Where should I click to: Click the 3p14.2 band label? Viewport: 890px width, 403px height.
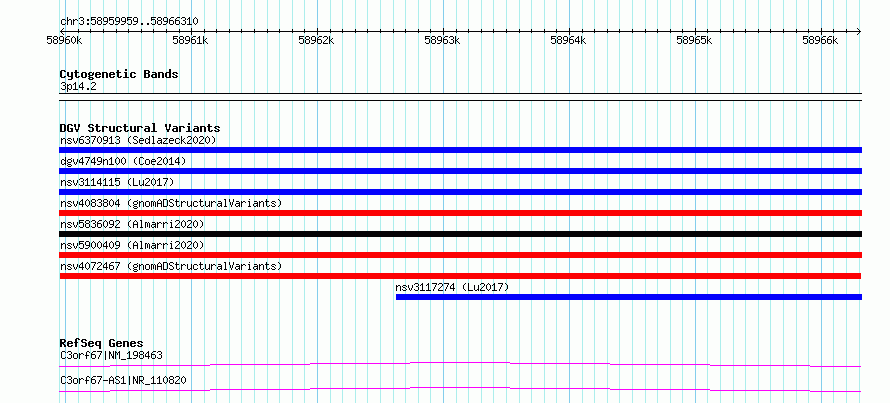tap(78, 86)
